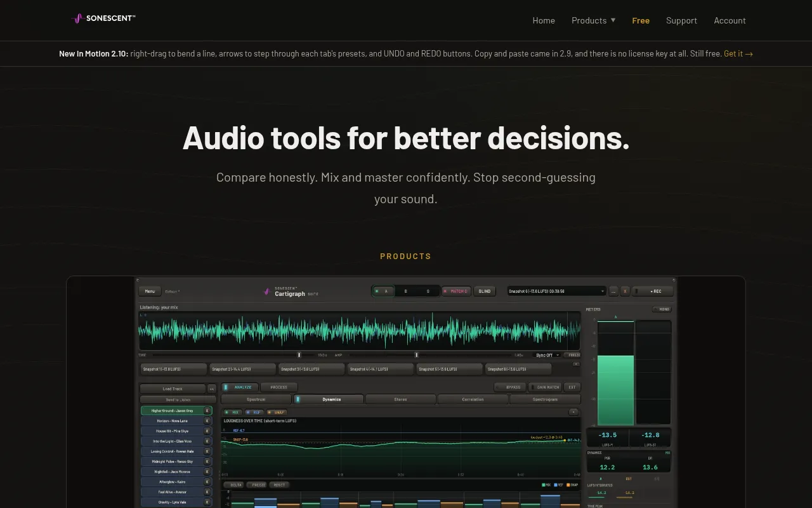Remove the Horizon track with its X
812x508 pixels.
click(207, 421)
